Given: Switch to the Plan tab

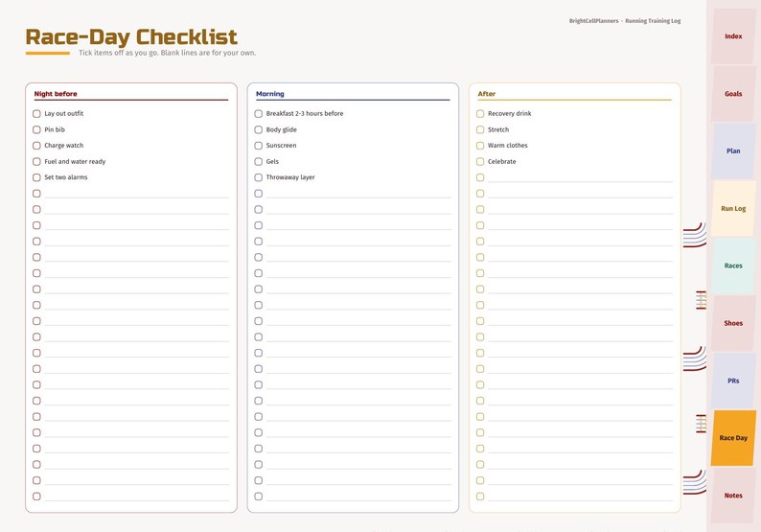Looking at the screenshot, I should click(733, 150).
